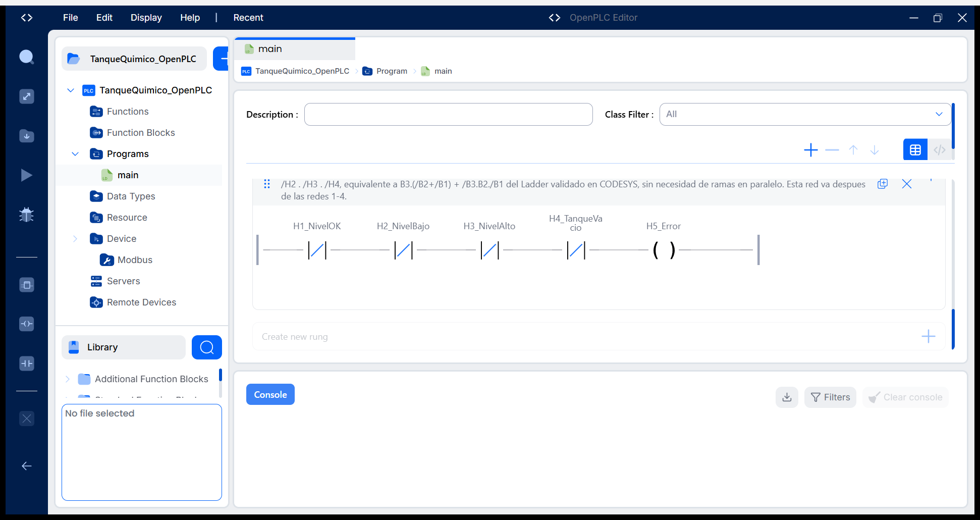980x520 pixels.
Task: Click the Description input field
Action: point(449,115)
